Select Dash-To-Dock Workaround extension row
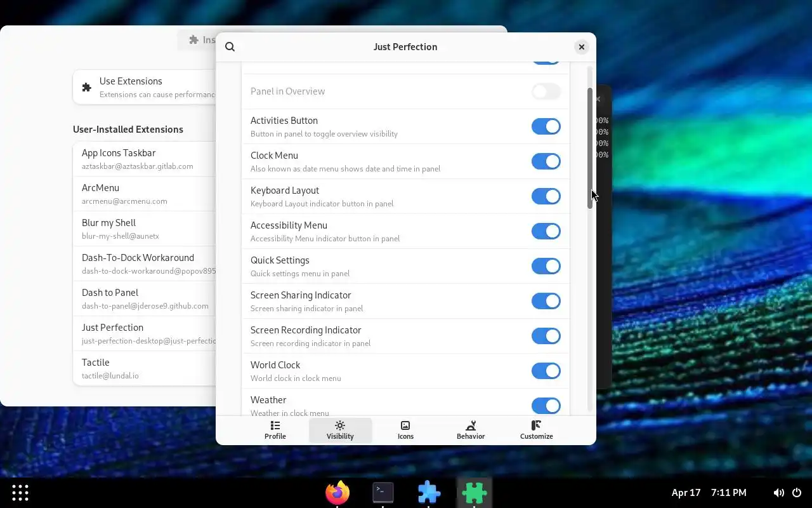 [x=145, y=264]
